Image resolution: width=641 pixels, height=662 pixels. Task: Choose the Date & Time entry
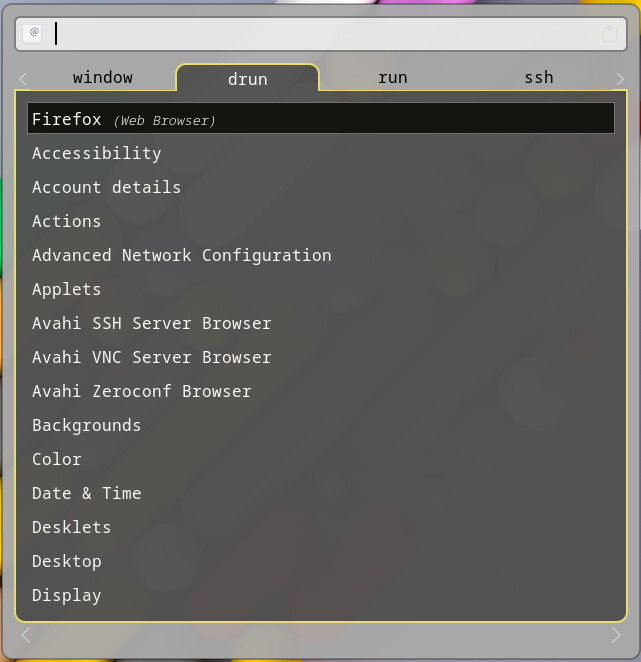click(x=86, y=493)
